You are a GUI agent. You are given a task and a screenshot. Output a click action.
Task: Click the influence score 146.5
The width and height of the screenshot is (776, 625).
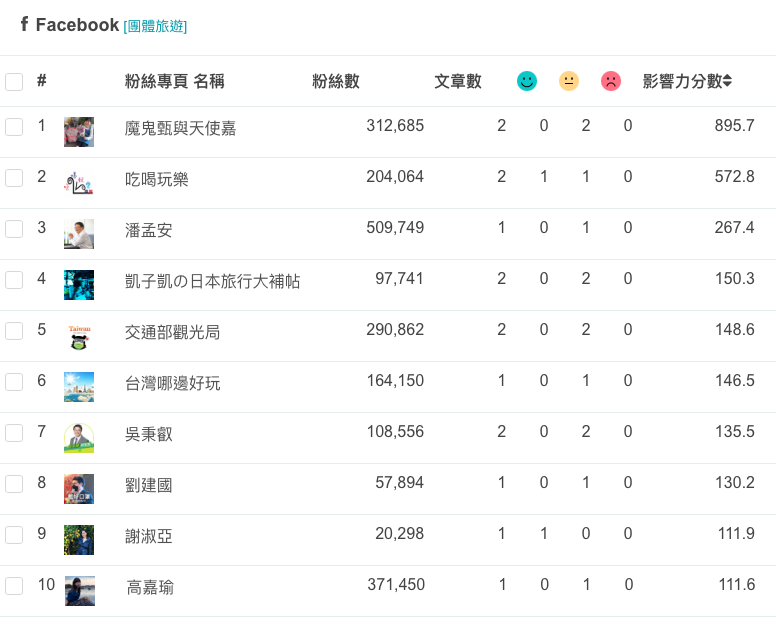coord(734,380)
